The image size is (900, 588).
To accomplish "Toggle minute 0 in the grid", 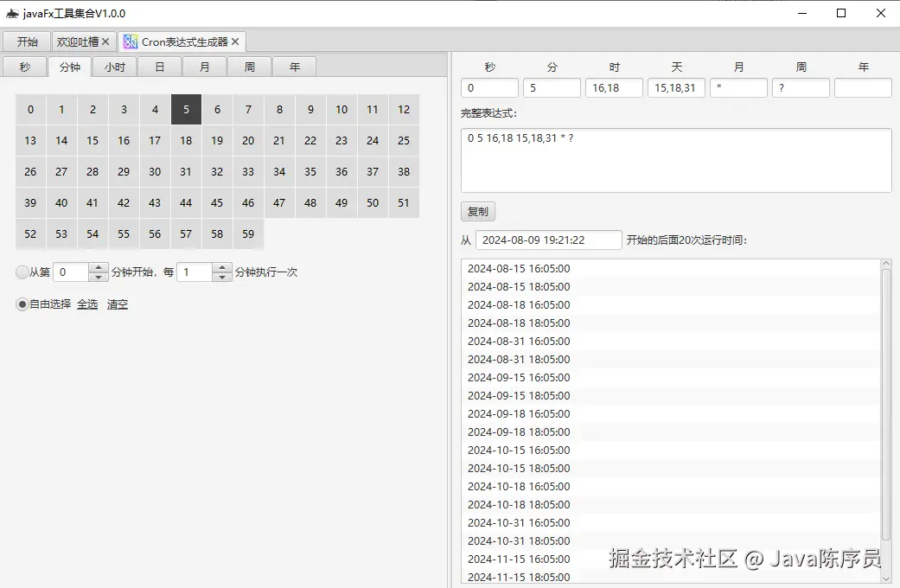I will [30, 109].
